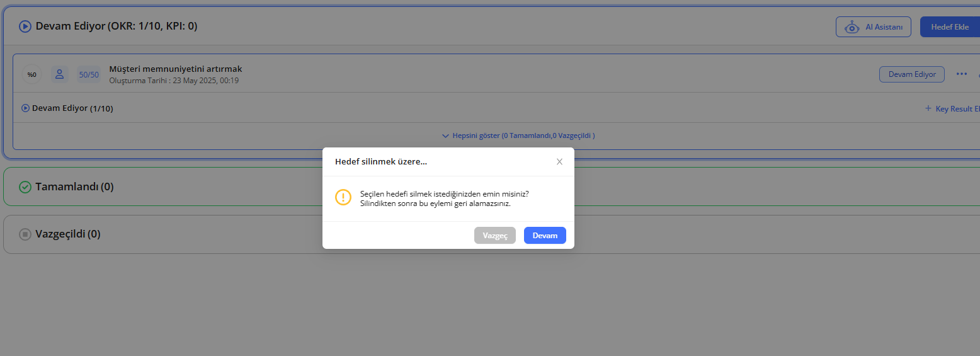The image size is (980, 356).
Task: Click the %0 progress circle
Action: [31, 74]
